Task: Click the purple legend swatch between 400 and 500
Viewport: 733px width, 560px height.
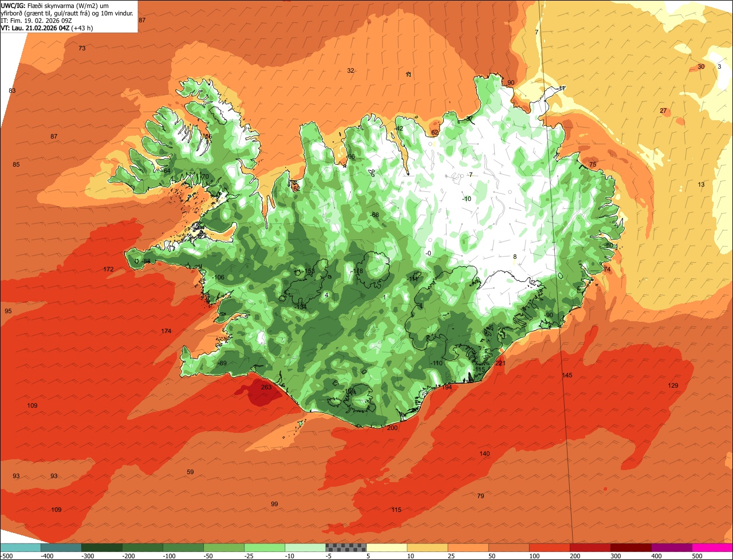Action: 672,547
